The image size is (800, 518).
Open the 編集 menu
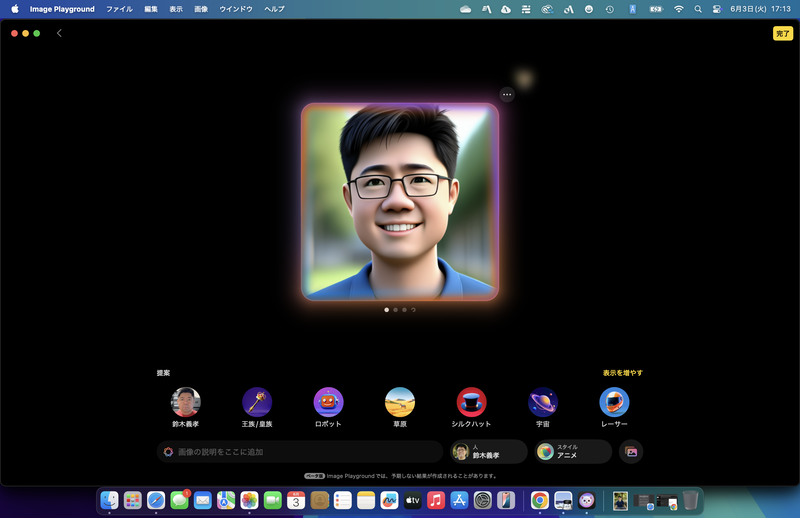click(151, 9)
